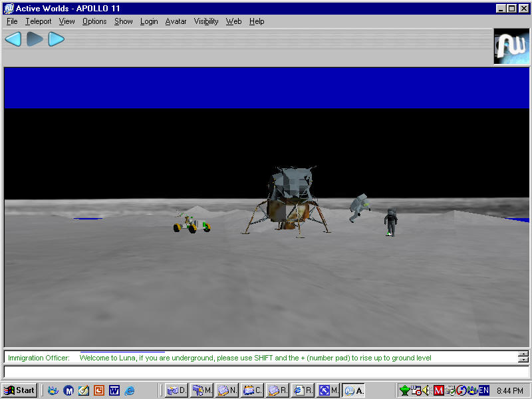The height and width of the screenshot is (399, 532).
Task: Launch the blue paw quick launch icon
Action: tap(53, 390)
